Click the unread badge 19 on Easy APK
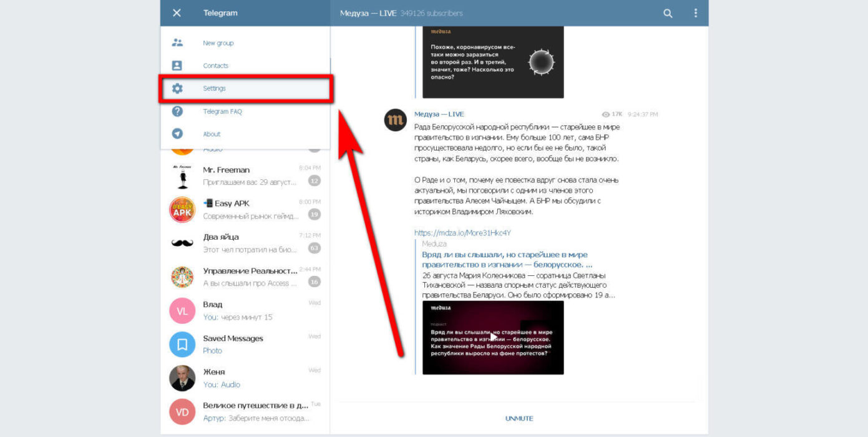The width and height of the screenshot is (868, 437). [315, 215]
